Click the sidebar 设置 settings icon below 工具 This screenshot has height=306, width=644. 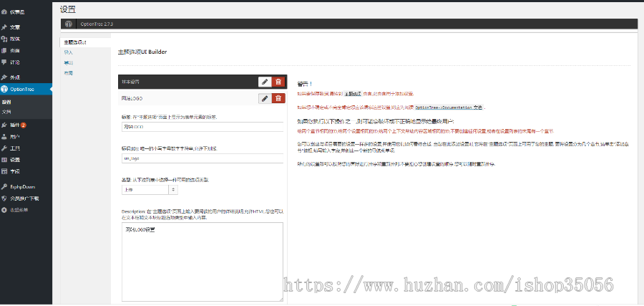[4, 160]
